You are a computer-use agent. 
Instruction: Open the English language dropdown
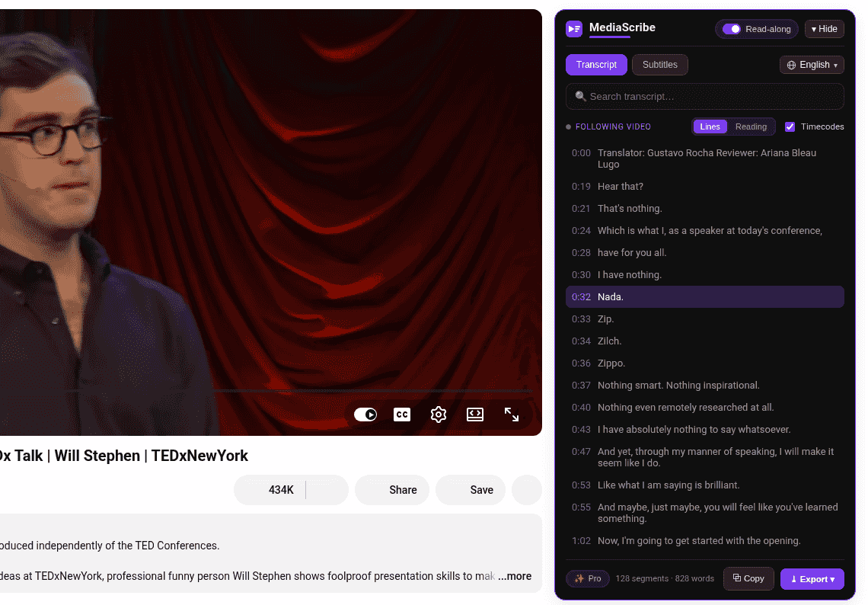pos(812,65)
